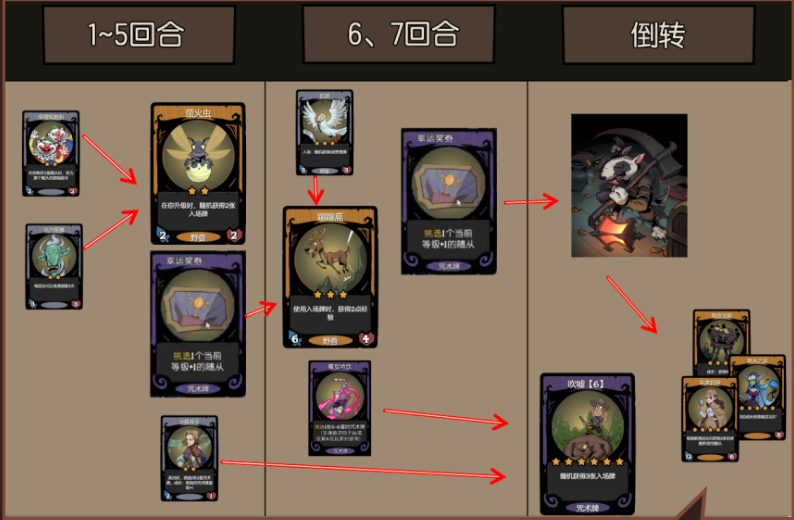The image size is (794, 520).
Task: Open the 1~5回合 header tab
Action: pos(139,34)
